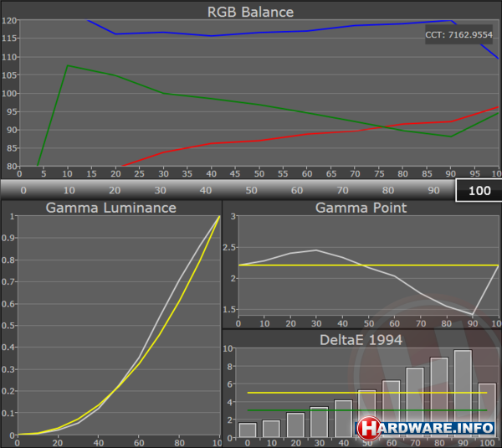This screenshot has width=502, height=448.
Task: Select the 20 grayscale step
Action: [x=115, y=190]
